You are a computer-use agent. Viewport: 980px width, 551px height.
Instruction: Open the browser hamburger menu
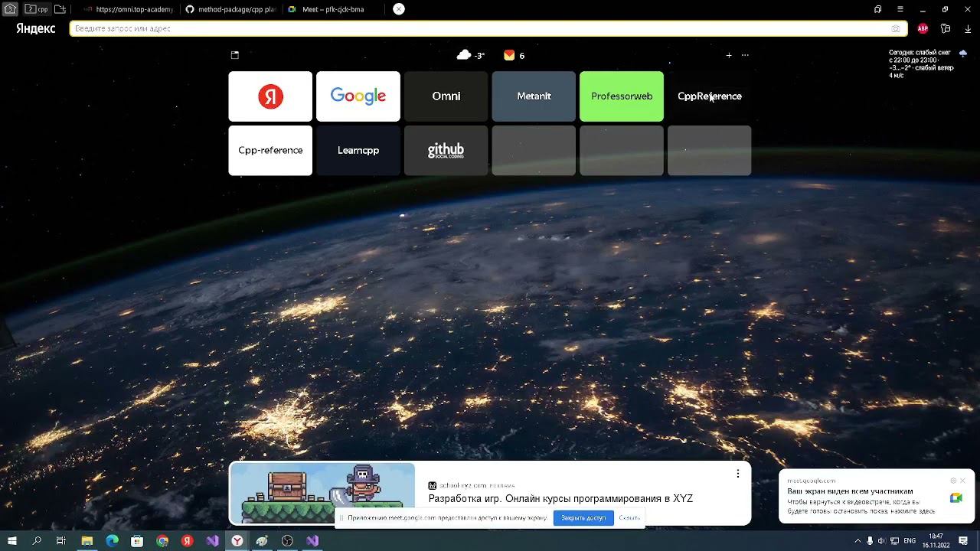tap(900, 9)
